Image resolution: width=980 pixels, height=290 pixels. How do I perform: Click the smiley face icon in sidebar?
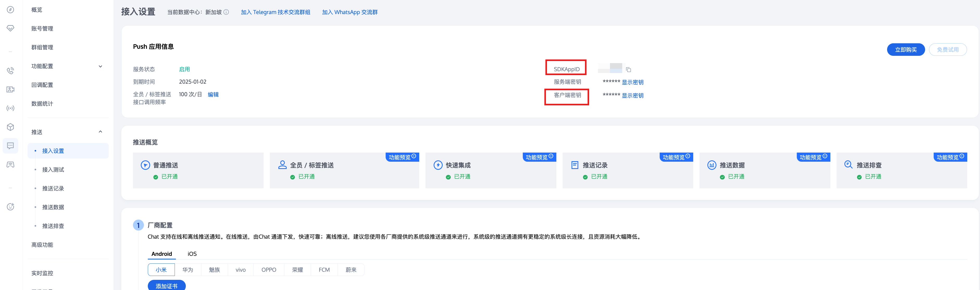(x=10, y=207)
